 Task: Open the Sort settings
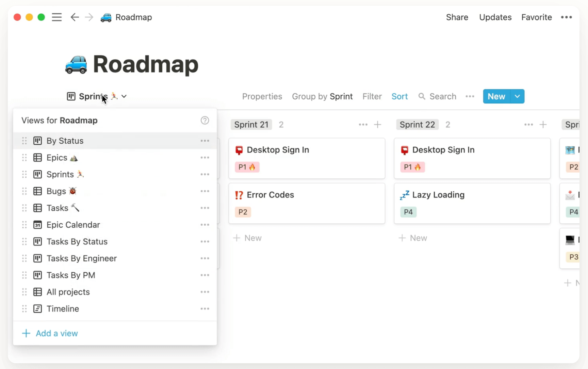[399, 97]
